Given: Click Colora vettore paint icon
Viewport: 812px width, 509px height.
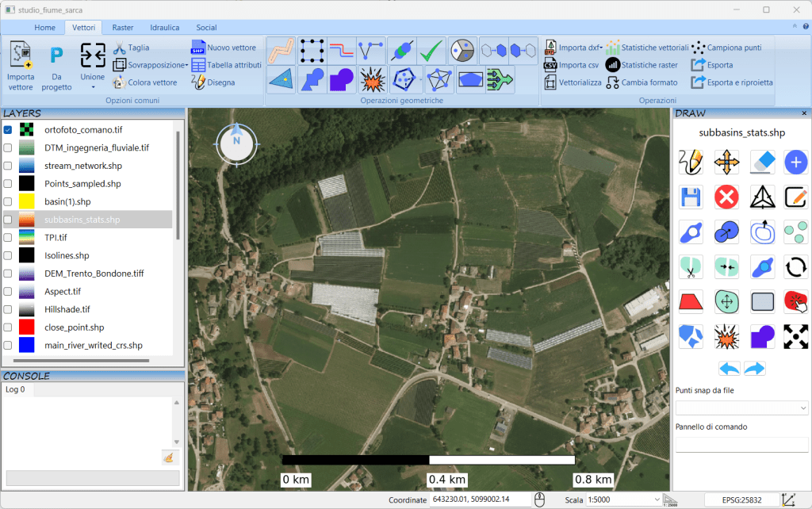Looking at the screenshot, I should click(120, 82).
